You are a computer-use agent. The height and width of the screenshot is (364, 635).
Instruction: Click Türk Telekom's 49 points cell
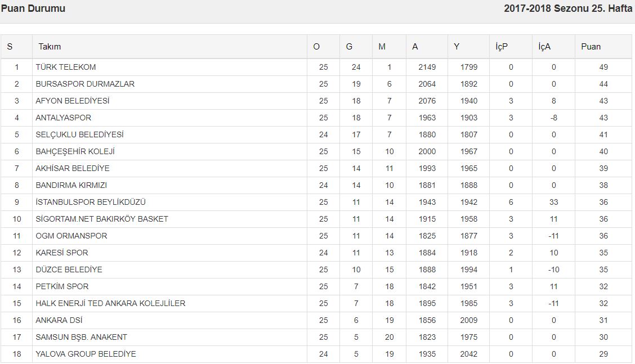tap(603, 67)
